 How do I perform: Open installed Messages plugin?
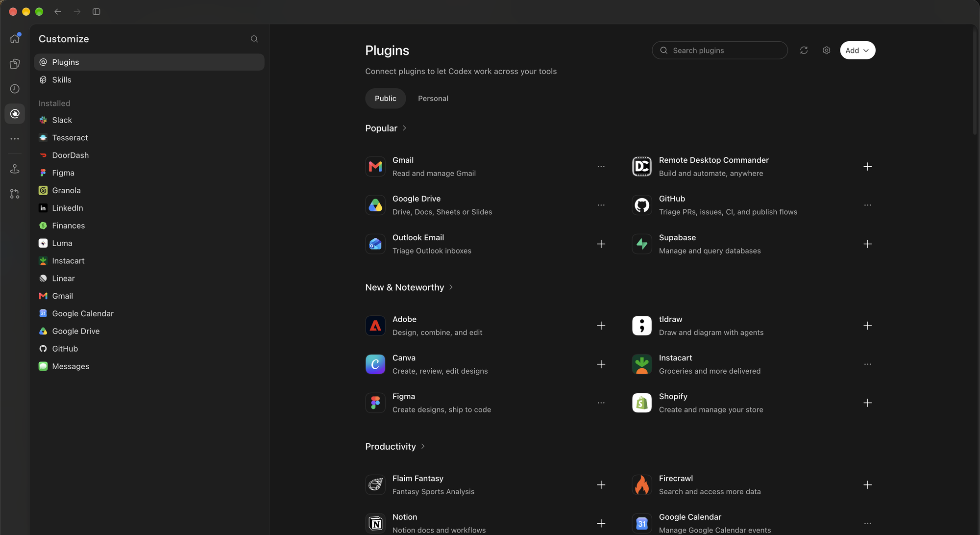[149, 366]
